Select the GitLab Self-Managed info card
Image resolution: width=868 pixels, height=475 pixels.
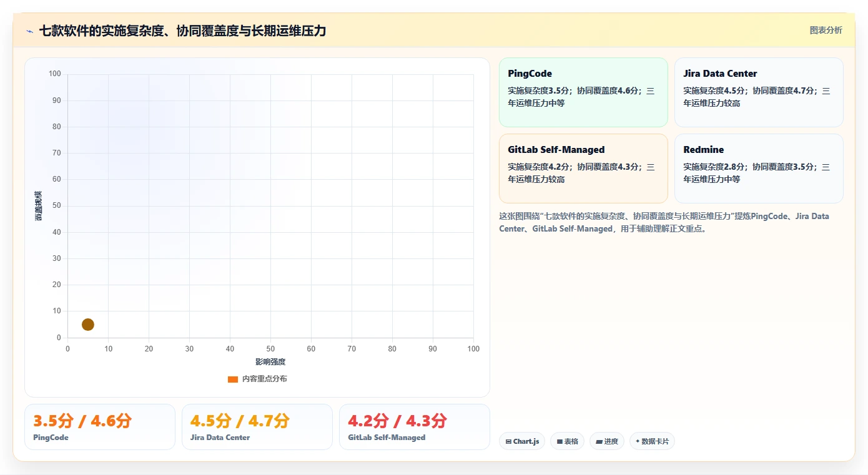tap(583, 169)
